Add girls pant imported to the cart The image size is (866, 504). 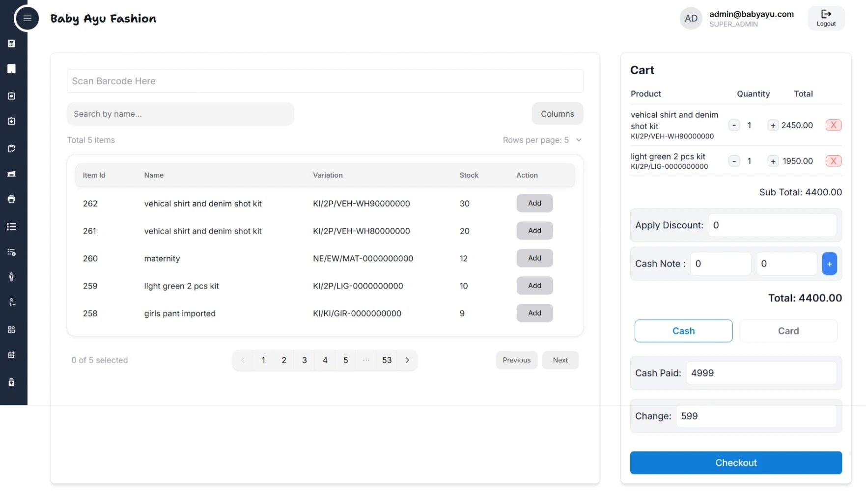click(x=534, y=313)
